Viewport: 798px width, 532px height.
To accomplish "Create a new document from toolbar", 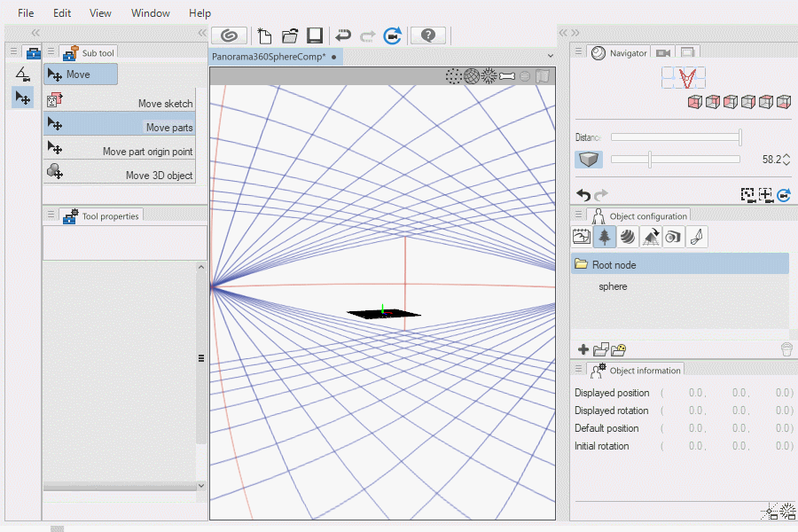I will click(264, 35).
